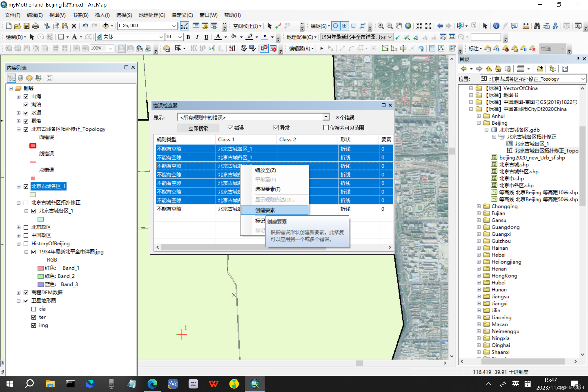Click the 立即搜索 button

pyautogui.click(x=198, y=128)
